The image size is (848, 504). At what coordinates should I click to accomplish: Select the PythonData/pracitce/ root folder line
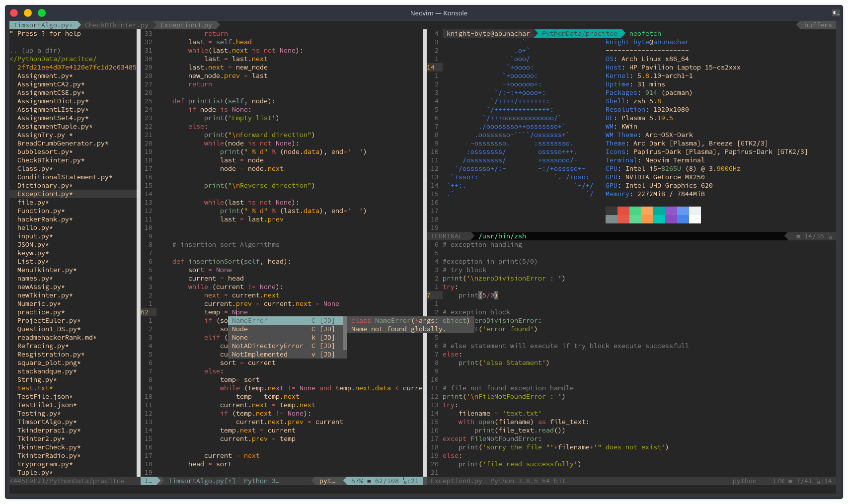click(x=53, y=59)
